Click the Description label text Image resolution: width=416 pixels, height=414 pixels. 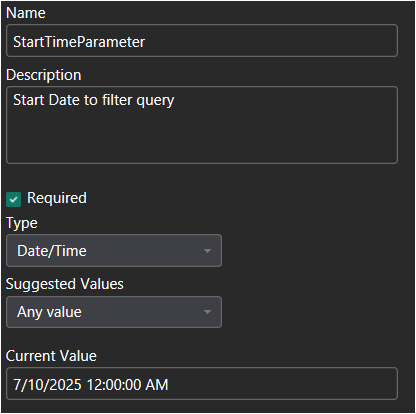44,75
